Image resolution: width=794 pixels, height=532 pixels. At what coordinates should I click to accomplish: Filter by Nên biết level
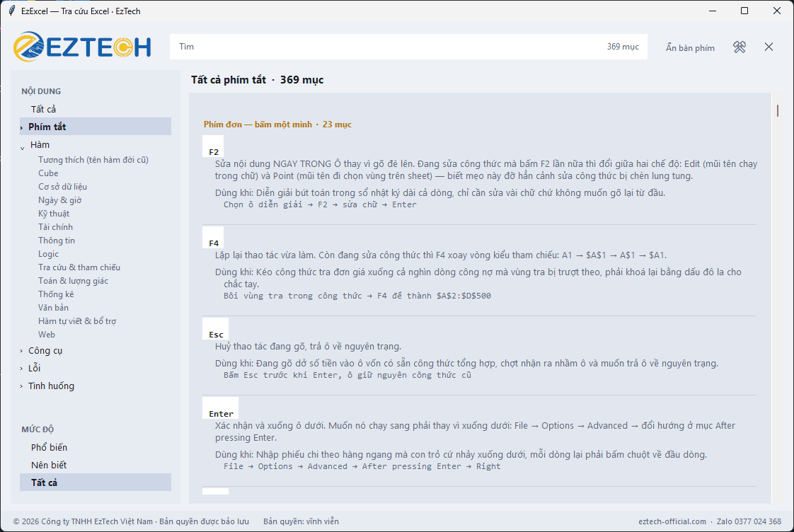[49, 466]
